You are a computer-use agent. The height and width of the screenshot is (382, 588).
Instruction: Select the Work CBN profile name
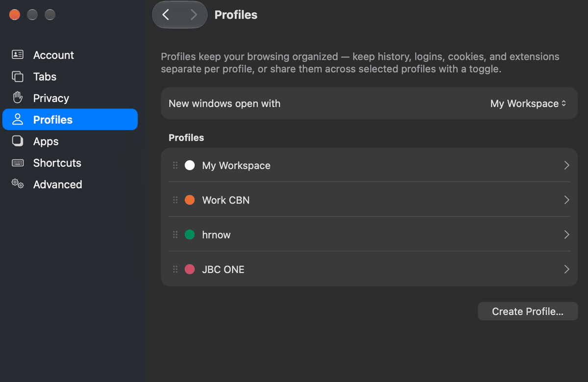click(226, 200)
